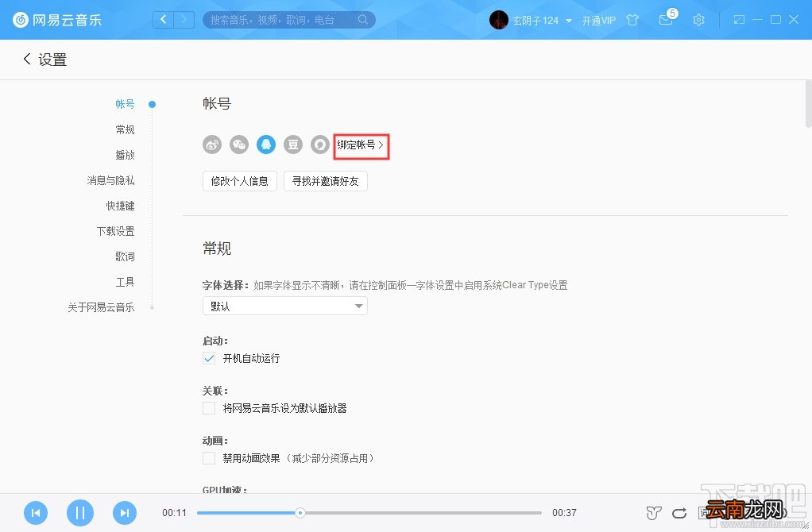
Task: Select 工具 in settings sidebar
Action: [125, 282]
